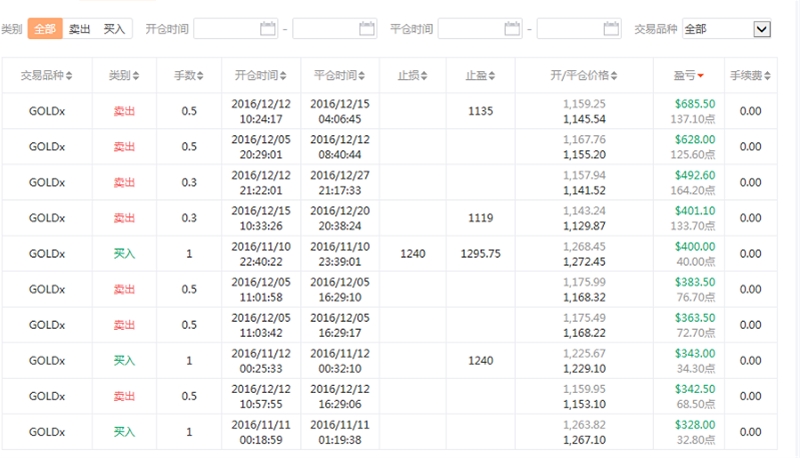Click the 1,155.20 close price
Viewport: 800px width, 458px height.
point(584,155)
